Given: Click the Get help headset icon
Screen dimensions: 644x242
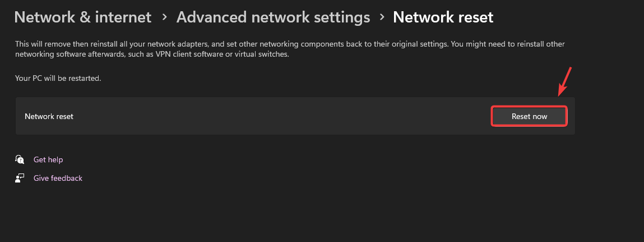Looking at the screenshot, I should coord(20,159).
